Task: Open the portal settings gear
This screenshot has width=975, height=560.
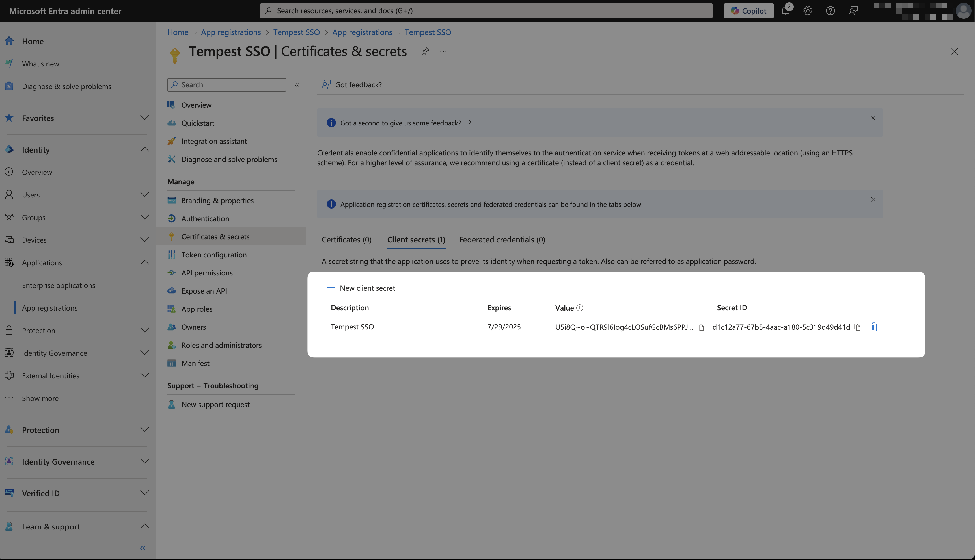Action: tap(808, 11)
